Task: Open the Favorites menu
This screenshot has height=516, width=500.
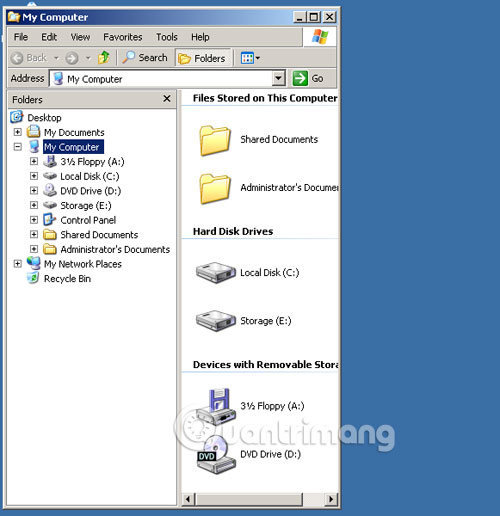Action: [x=123, y=37]
